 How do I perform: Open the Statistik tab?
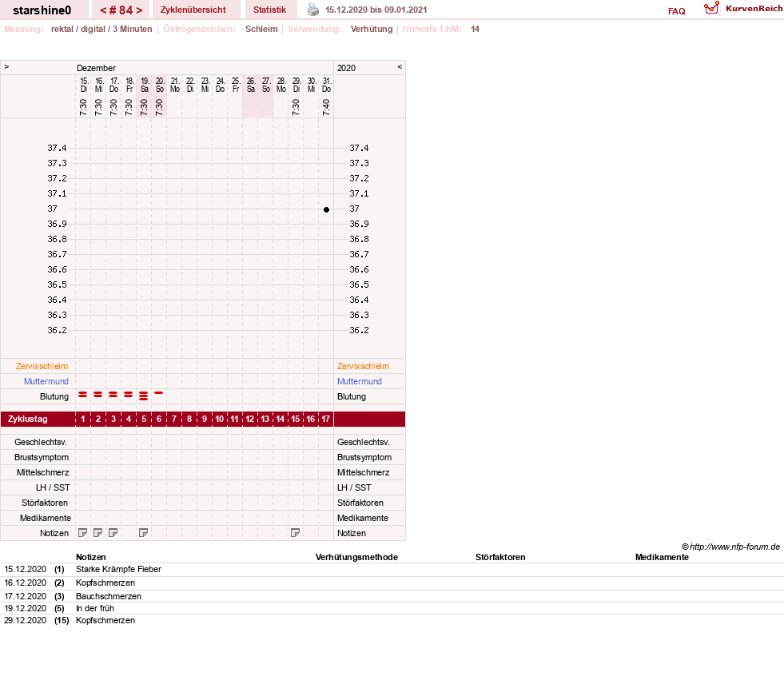click(x=269, y=10)
